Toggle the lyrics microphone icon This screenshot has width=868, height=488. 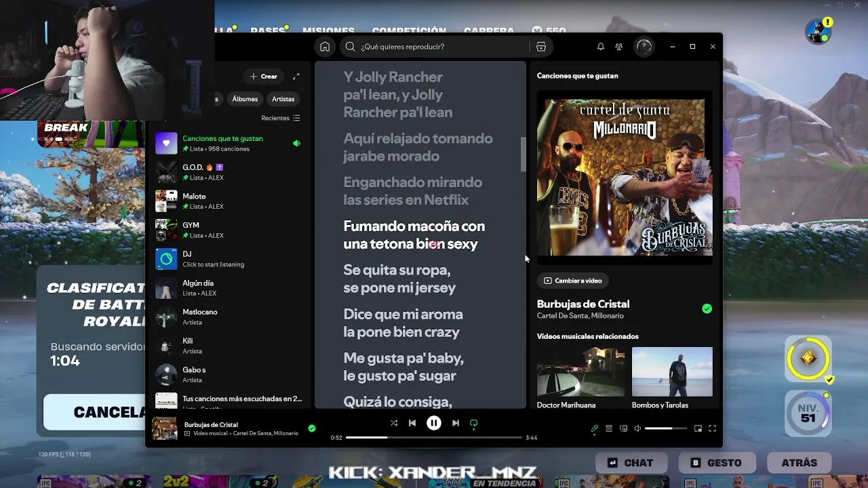[x=595, y=428]
